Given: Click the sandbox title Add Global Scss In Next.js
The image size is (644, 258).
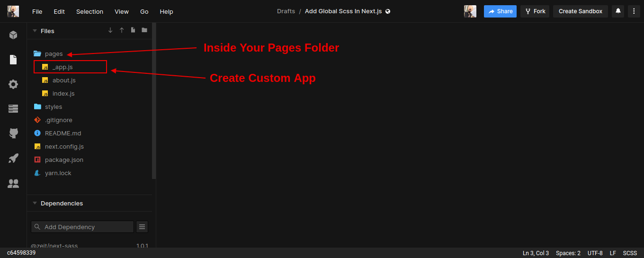Looking at the screenshot, I should pyautogui.click(x=343, y=11).
